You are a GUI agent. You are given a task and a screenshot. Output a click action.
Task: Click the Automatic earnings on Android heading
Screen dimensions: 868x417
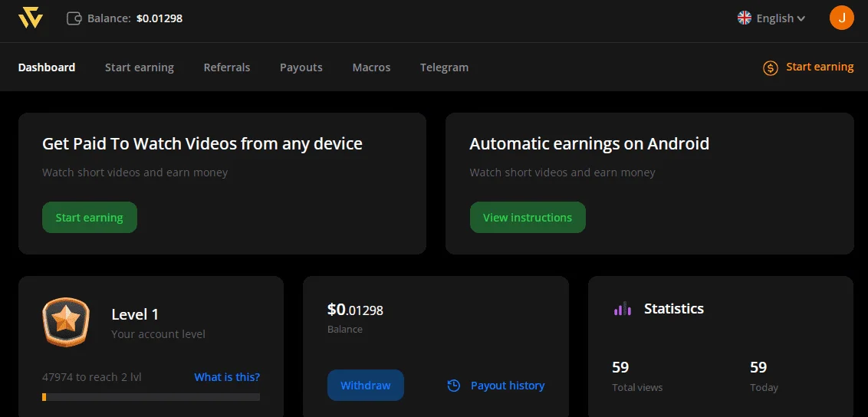[x=589, y=144]
